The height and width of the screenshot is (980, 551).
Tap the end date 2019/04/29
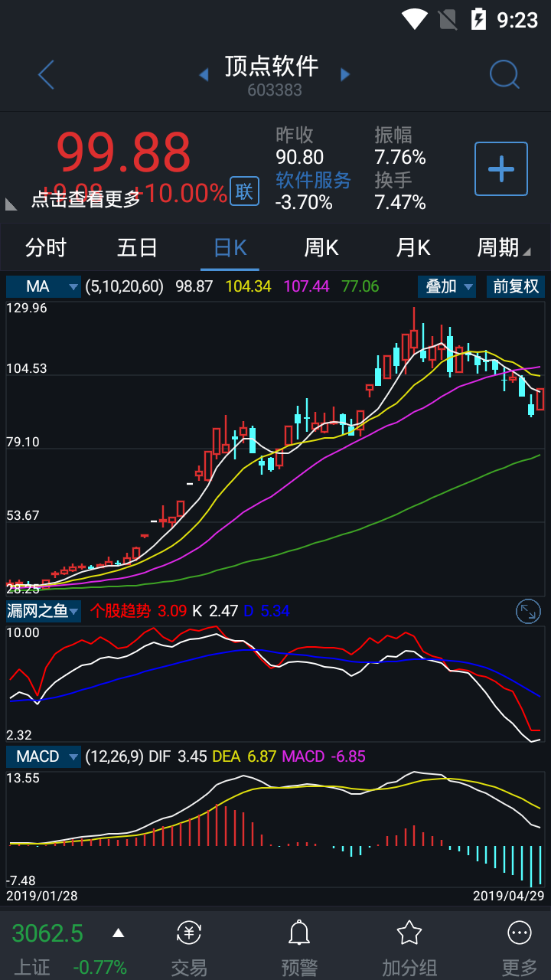point(508,896)
